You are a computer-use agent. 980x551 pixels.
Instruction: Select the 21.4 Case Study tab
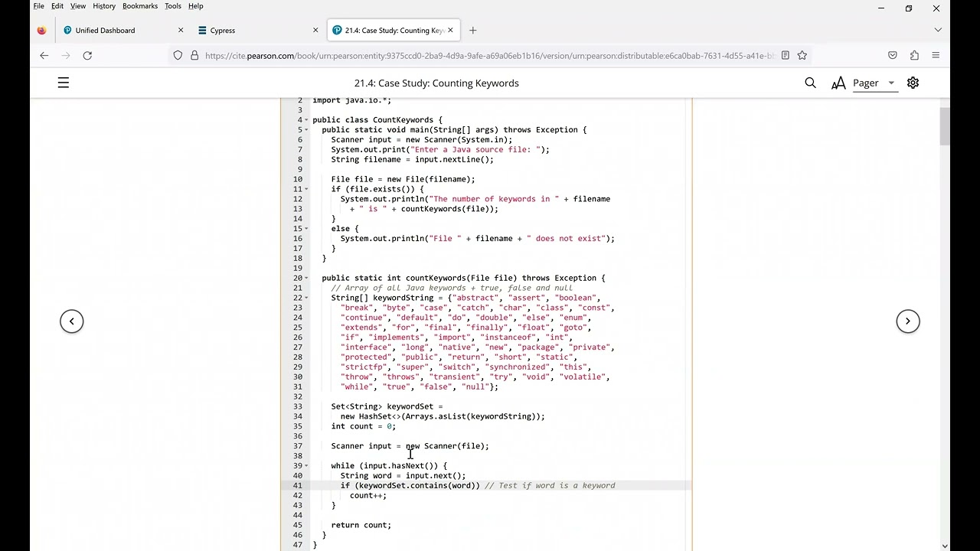392,31
